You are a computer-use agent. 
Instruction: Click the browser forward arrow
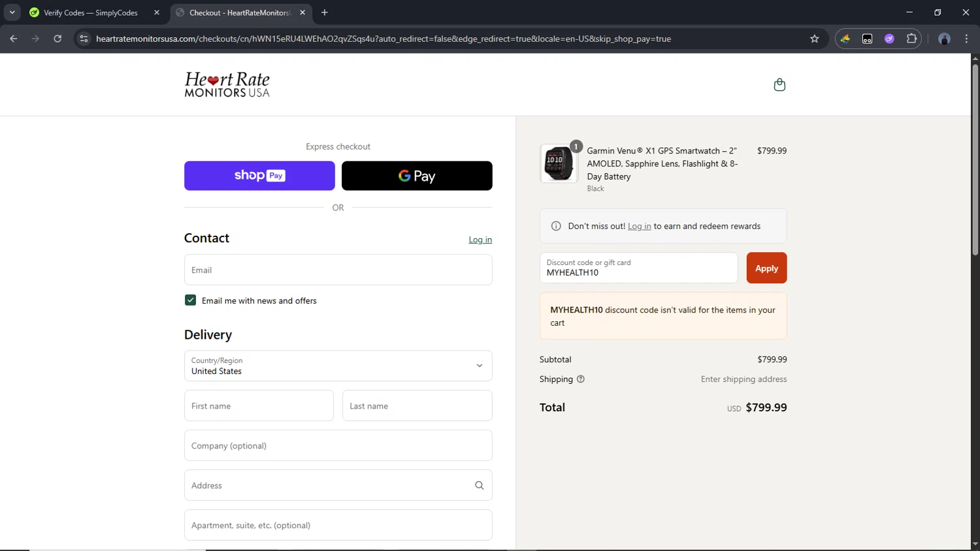point(35,39)
